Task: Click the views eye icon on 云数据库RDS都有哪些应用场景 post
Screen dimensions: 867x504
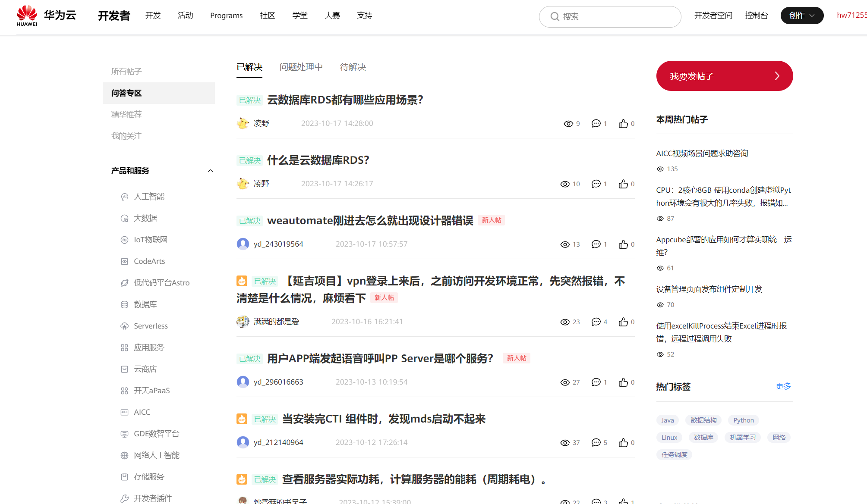Action: click(568, 124)
